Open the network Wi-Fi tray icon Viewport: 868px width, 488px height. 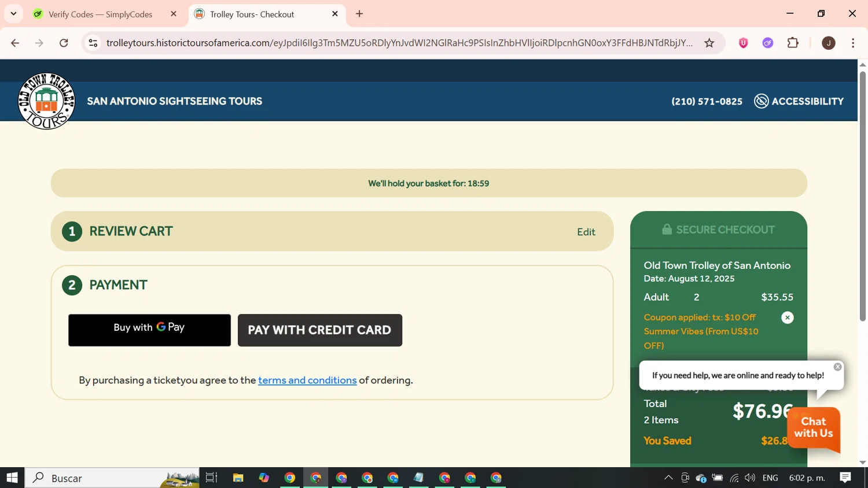click(734, 478)
